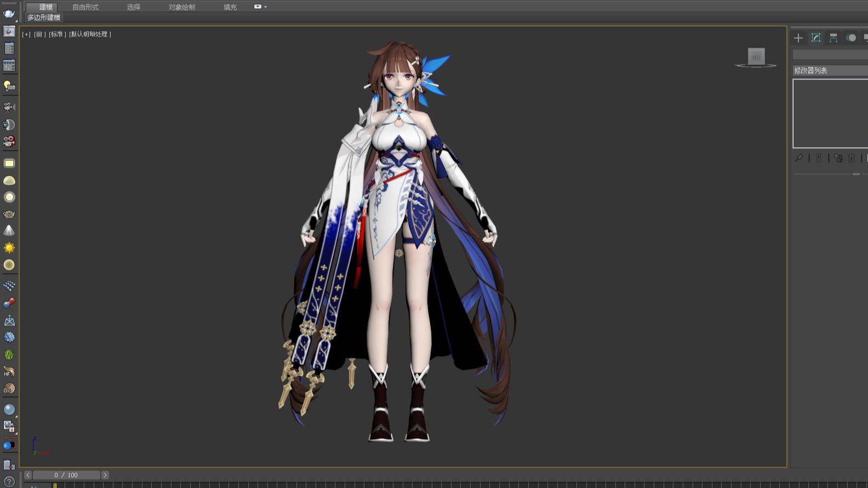The width and height of the screenshot is (868, 488).
Task: Click the ViewCube front face
Action: tap(756, 56)
